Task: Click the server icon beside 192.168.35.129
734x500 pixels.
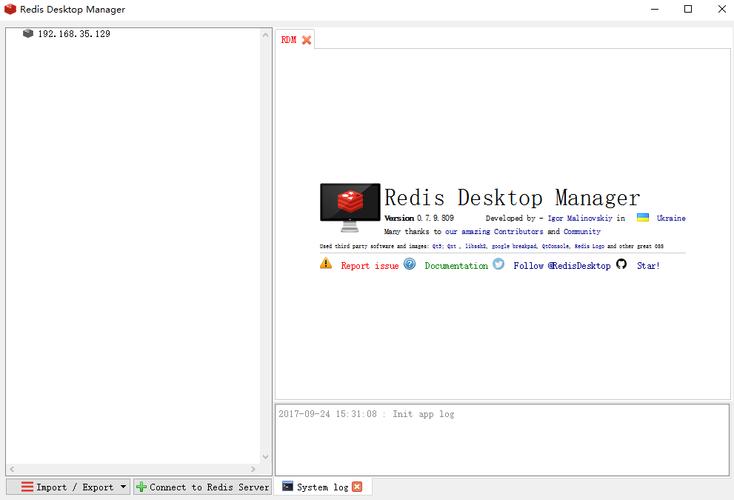Action: 28,33
